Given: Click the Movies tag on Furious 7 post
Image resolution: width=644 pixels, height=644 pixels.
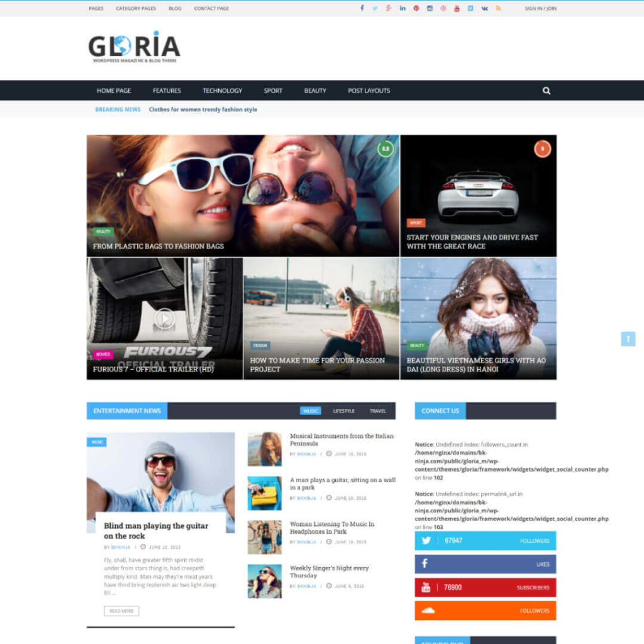Looking at the screenshot, I should 103,354.
